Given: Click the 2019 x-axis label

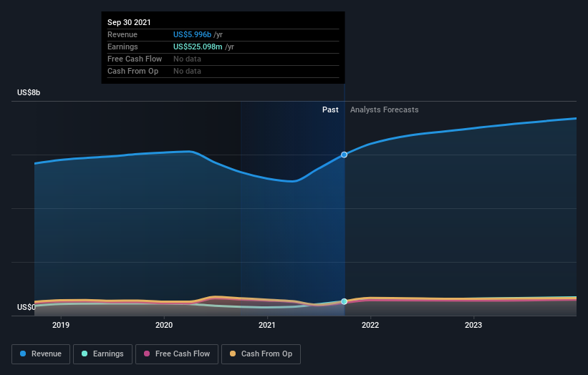Looking at the screenshot, I should click(61, 325).
